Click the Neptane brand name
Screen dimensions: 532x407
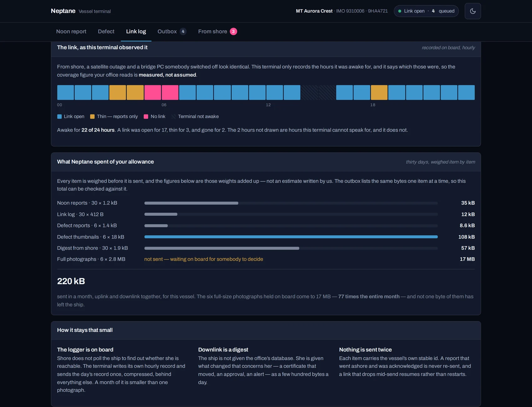(63, 11)
